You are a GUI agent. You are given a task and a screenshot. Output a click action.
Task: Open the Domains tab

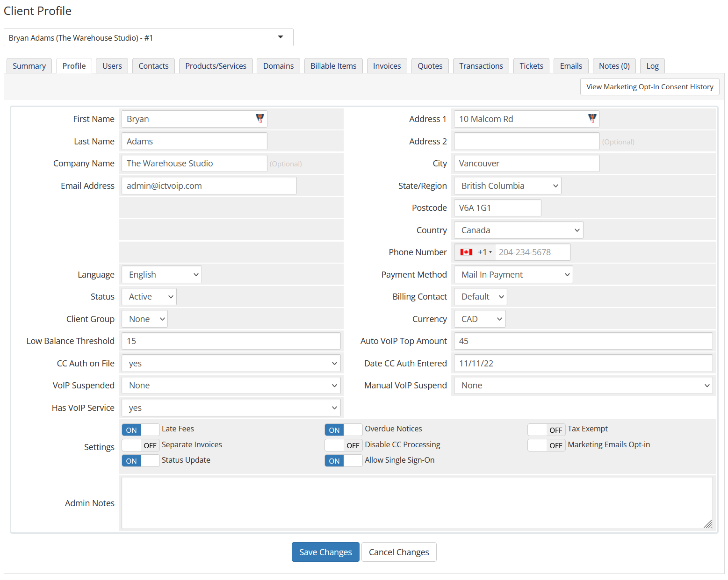pyautogui.click(x=279, y=66)
